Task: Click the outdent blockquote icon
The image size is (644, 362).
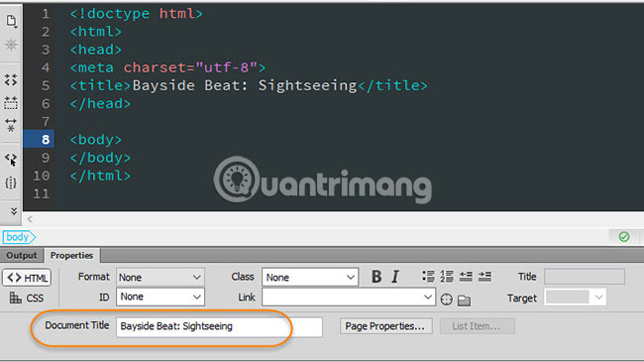Action: 466,276
